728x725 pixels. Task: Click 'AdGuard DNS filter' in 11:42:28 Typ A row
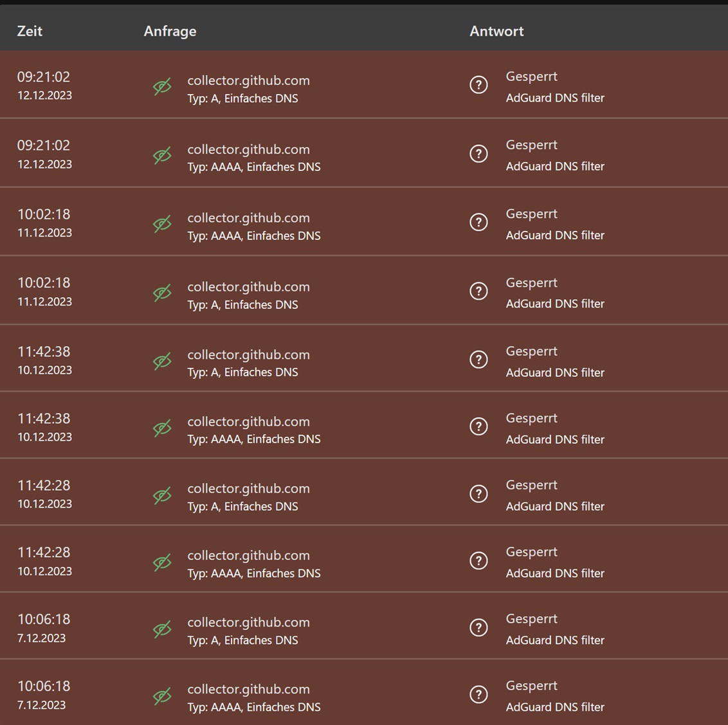[x=555, y=506]
